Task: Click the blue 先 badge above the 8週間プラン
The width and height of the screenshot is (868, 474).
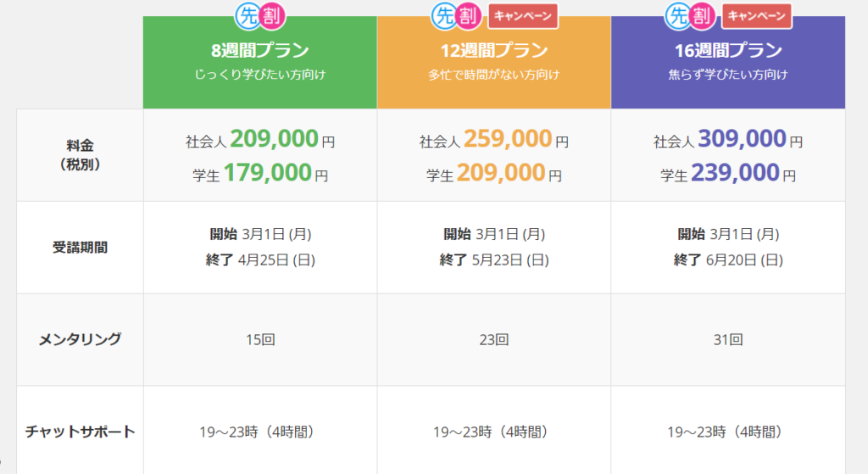Action: click(248, 16)
